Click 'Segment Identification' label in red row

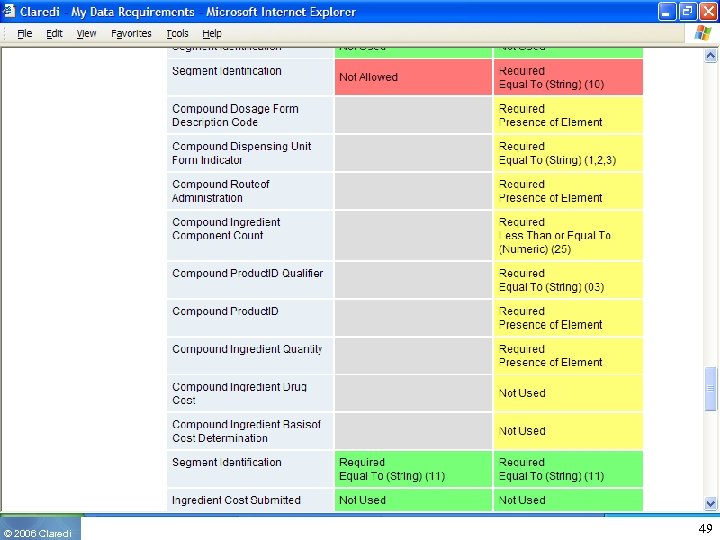[x=227, y=71]
